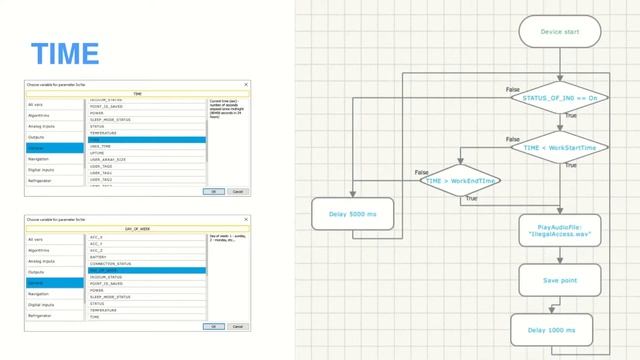Select the highlighted TIME variable row
Viewport: 640px width, 360px height.
pos(147,140)
